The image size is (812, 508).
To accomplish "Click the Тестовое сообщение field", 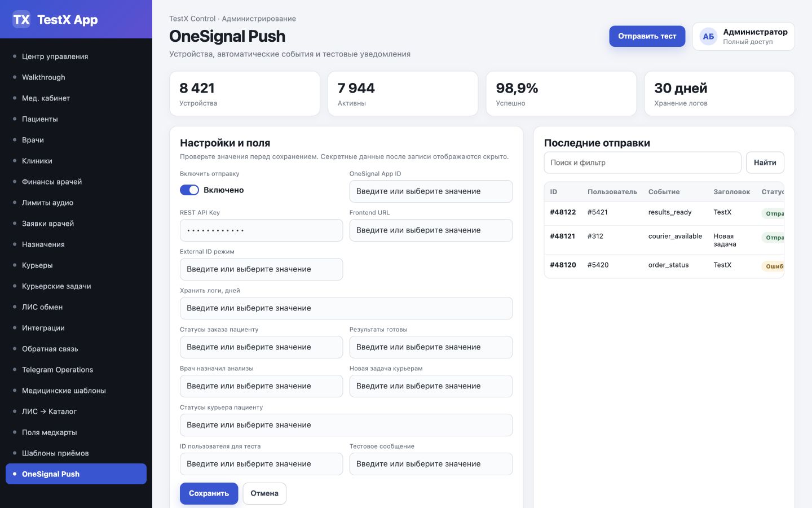I will click(431, 464).
